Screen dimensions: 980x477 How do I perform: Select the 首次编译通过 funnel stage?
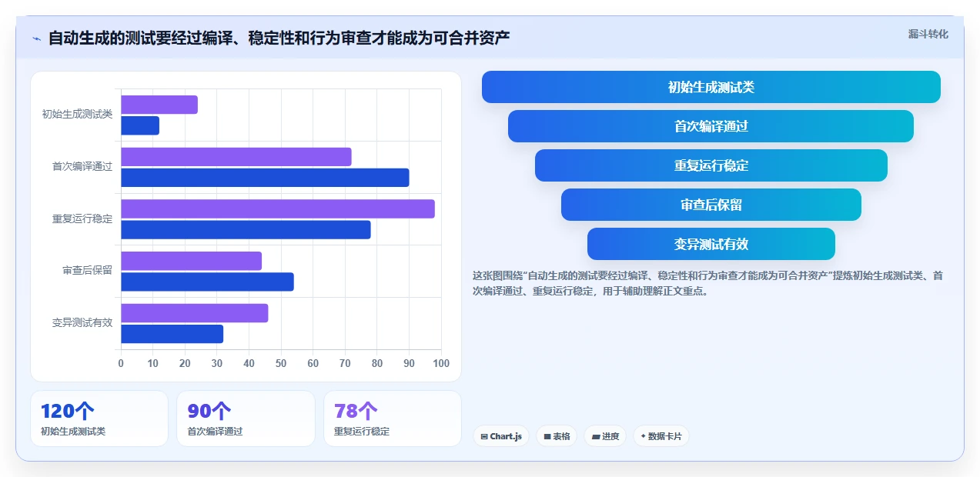coord(711,126)
